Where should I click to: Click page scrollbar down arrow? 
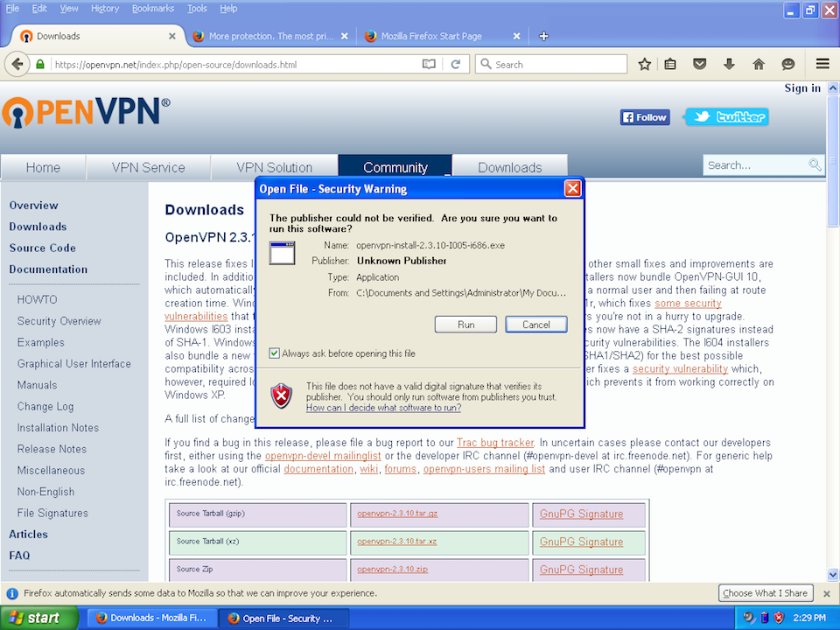coord(833,576)
